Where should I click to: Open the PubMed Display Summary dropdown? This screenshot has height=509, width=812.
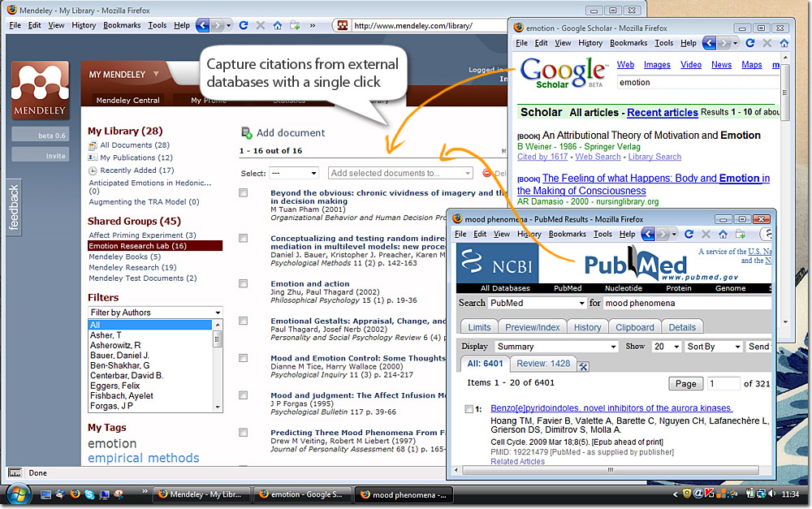[x=556, y=347]
